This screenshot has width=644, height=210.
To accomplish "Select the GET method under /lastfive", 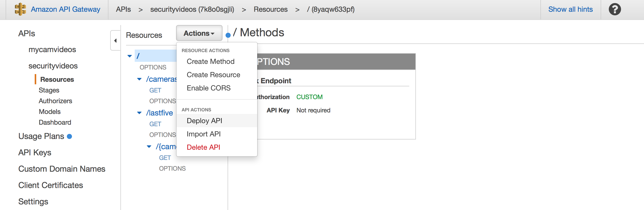I will (x=155, y=124).
